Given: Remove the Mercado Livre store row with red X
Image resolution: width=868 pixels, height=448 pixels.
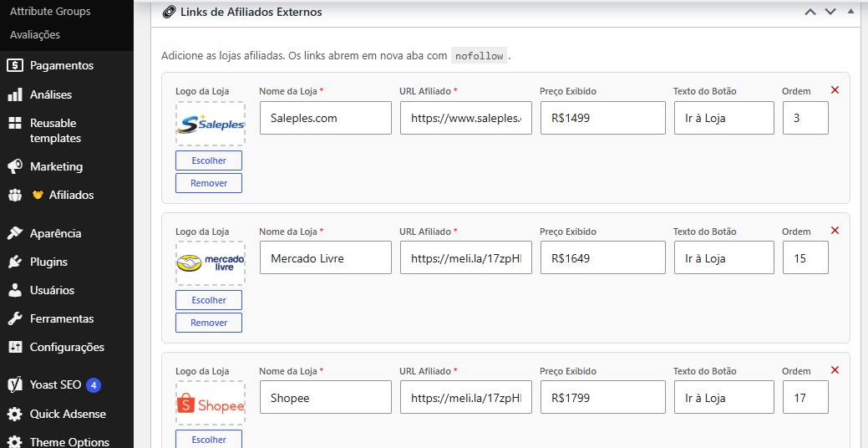Looking at the screenshot, I should click(835, 231).
